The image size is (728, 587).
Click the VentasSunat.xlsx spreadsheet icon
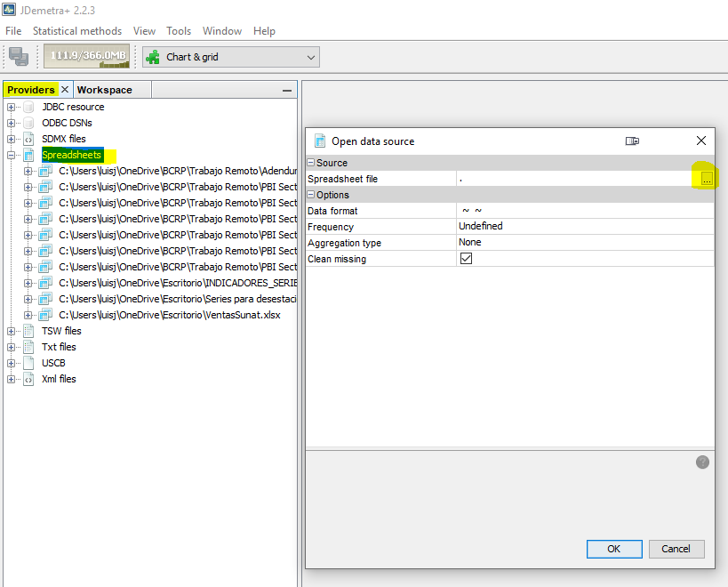pos(45,315)
